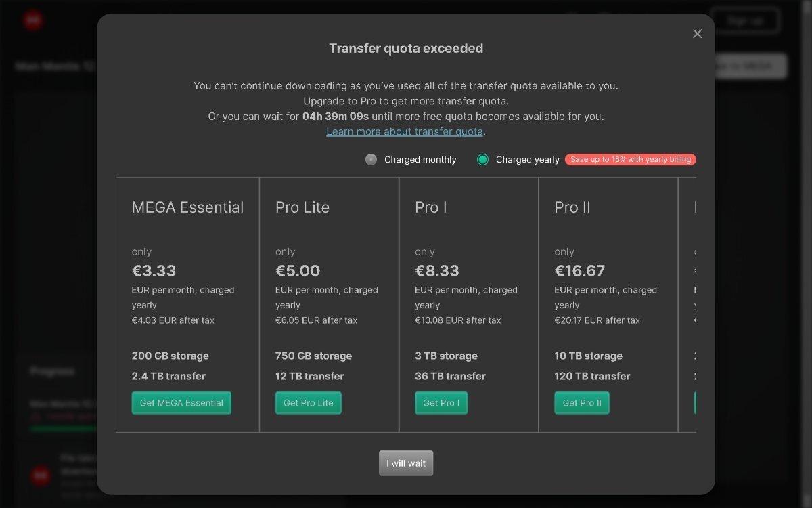812x508 pixels.
Task: Choose the Get Pro II button
Action: (x=582, y=403)
